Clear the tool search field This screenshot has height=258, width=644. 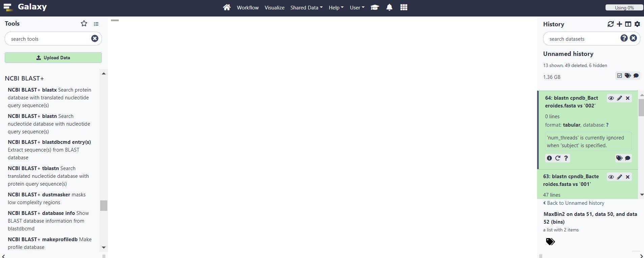[95, 39]
